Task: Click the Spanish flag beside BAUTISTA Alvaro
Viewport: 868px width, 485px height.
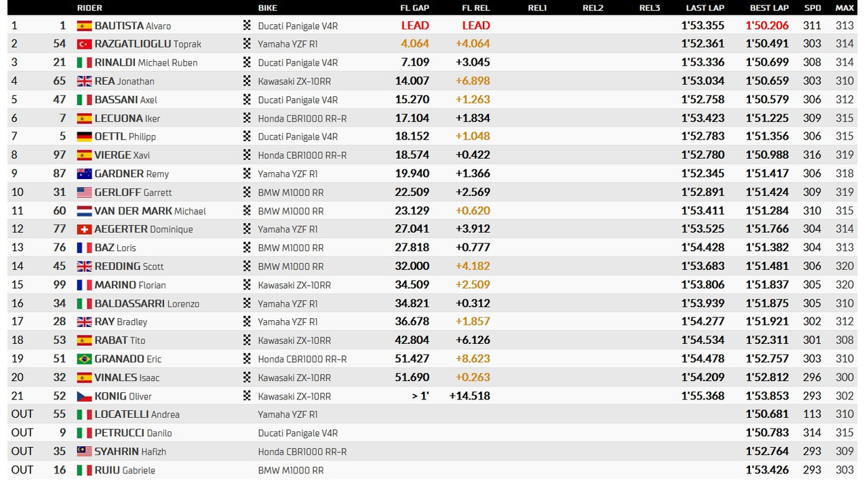Action: (x=84, y=26)
